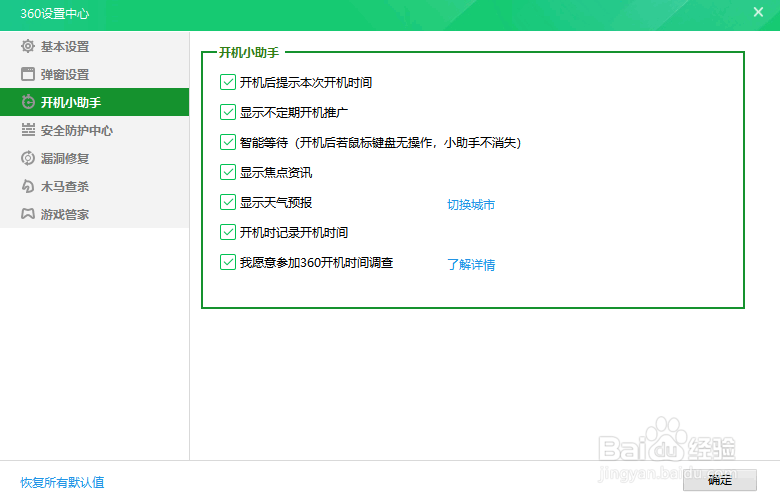
Task: Click the stopwatch icon beside 开机小助手
Action: coord(28,102)
